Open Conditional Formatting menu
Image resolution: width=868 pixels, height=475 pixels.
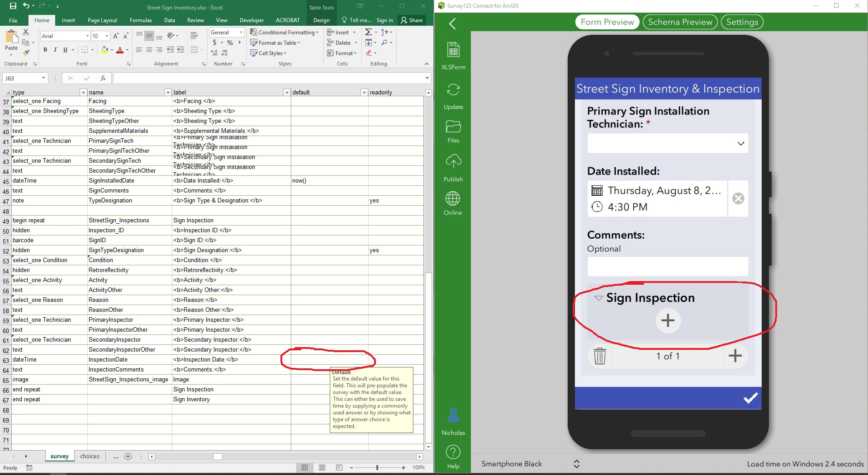pos(285,33)
